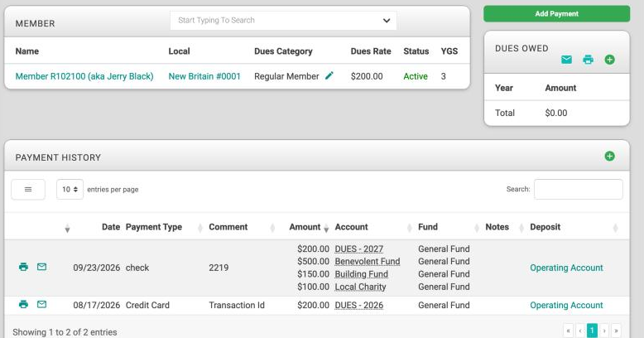
Task: Open the member search dropdown
Action: coord(283,20)
